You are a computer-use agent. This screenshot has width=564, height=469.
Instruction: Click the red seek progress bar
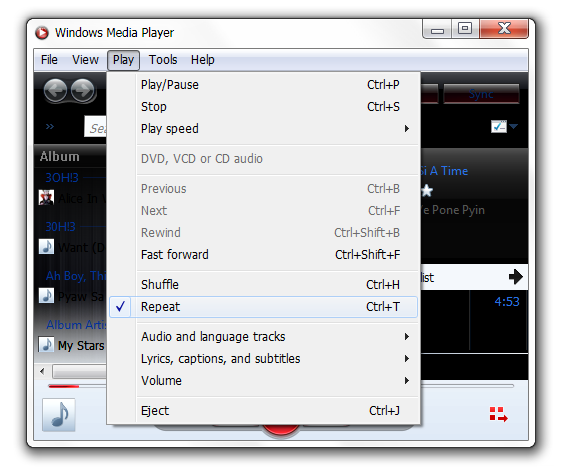63,386
